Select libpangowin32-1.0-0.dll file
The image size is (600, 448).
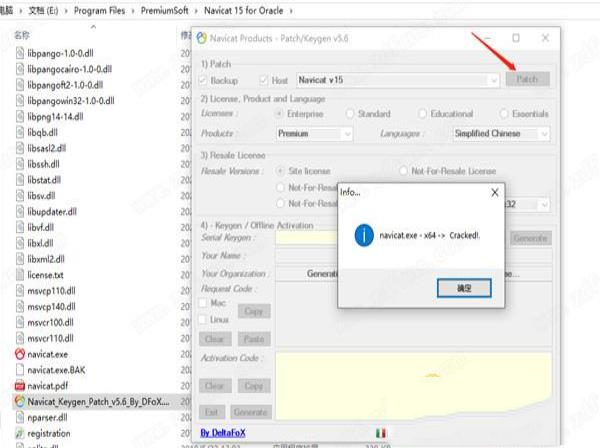65,101
